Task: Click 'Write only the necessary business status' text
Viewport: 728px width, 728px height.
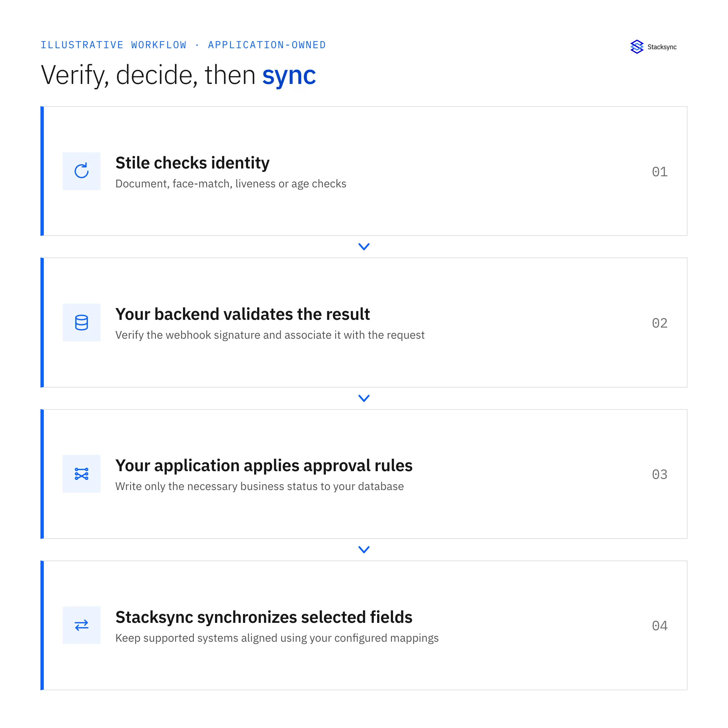Action: (x=260, y=486)
